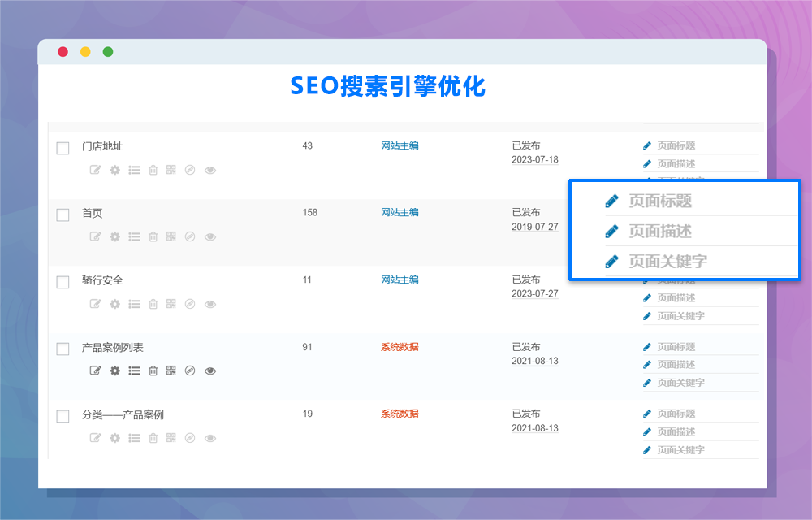
Task: Check the box beside 骑行安全
Action: [x=63, y=282]
